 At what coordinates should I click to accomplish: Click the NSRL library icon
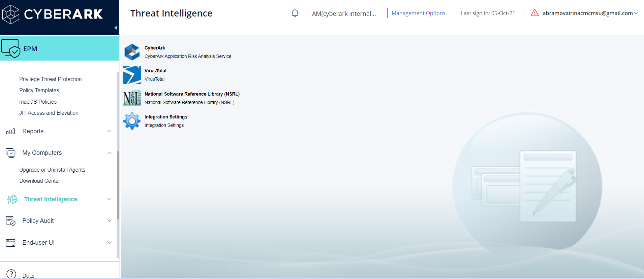(132, 98)
